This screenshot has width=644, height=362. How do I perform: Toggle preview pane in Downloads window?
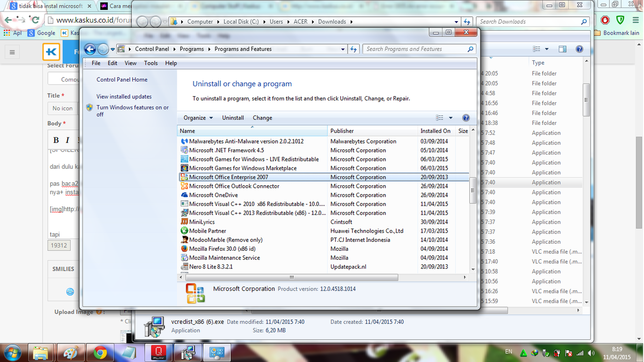point(562,49)
